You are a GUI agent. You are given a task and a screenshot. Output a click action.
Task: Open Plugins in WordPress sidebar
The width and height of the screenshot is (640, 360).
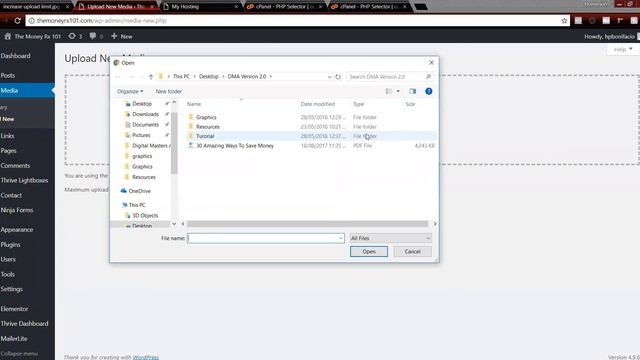pyautogui.click(x=11, y=245)
